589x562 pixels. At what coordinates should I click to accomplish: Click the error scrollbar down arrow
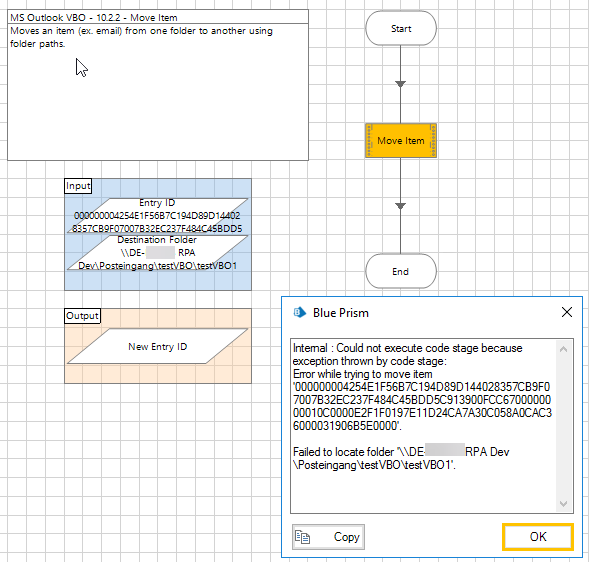pyautogui.click(x=563, y=504)
